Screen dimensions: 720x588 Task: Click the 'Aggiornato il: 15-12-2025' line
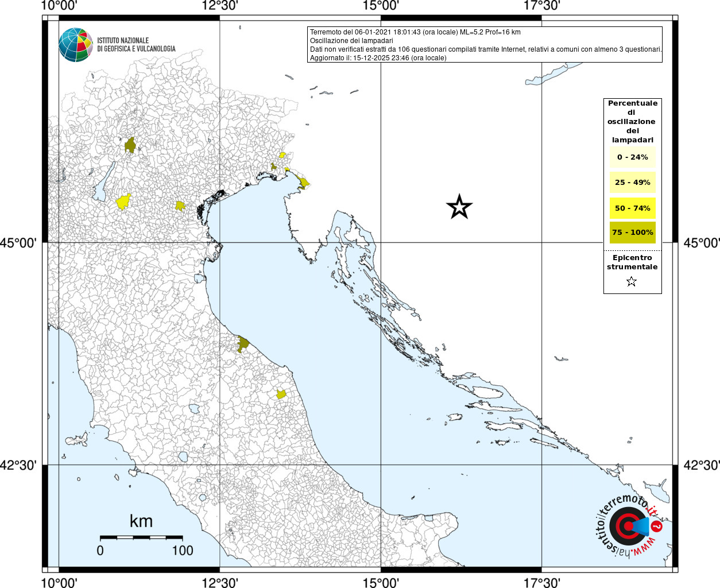pyautogui.click(x=378, y=58)
